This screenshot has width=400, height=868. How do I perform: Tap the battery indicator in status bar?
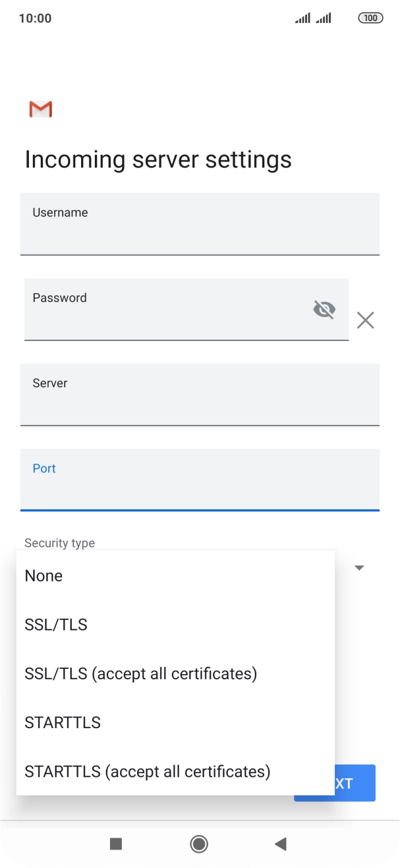(x=370, y=18)
